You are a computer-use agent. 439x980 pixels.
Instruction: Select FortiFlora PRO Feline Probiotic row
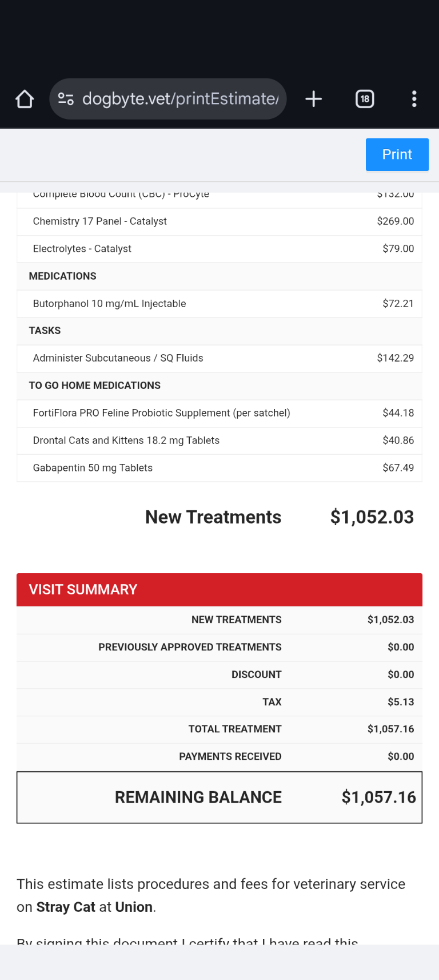pyautogui.click(x=219, y=413)
